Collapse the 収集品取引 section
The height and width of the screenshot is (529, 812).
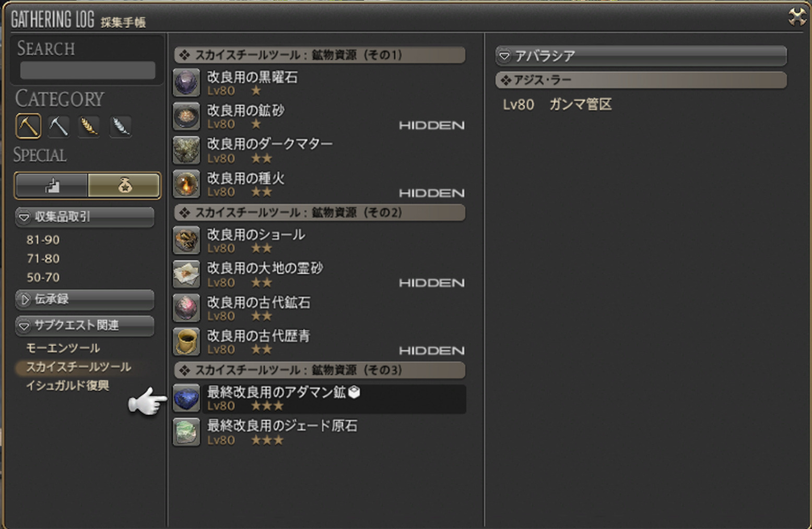(85, 217)
